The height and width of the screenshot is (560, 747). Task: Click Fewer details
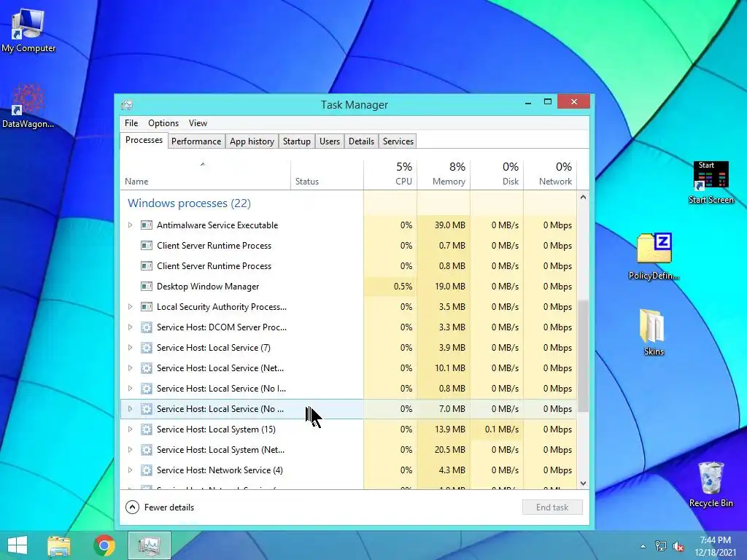click(160, 507)
